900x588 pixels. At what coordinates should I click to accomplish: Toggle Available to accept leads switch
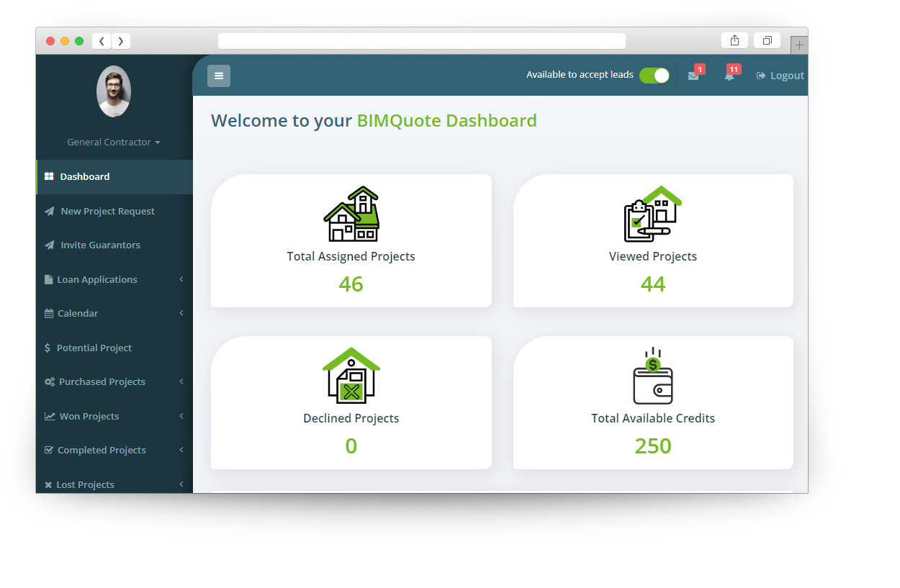click(x=654, y=76)
